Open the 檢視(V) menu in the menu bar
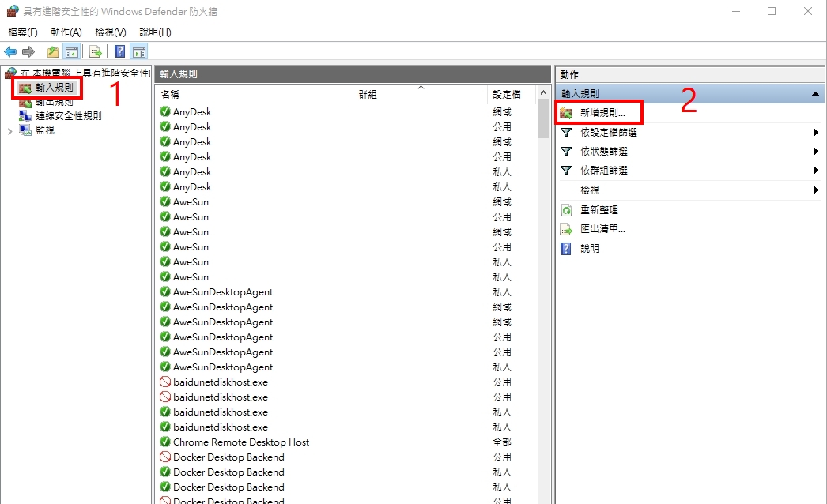 point(110,32)
